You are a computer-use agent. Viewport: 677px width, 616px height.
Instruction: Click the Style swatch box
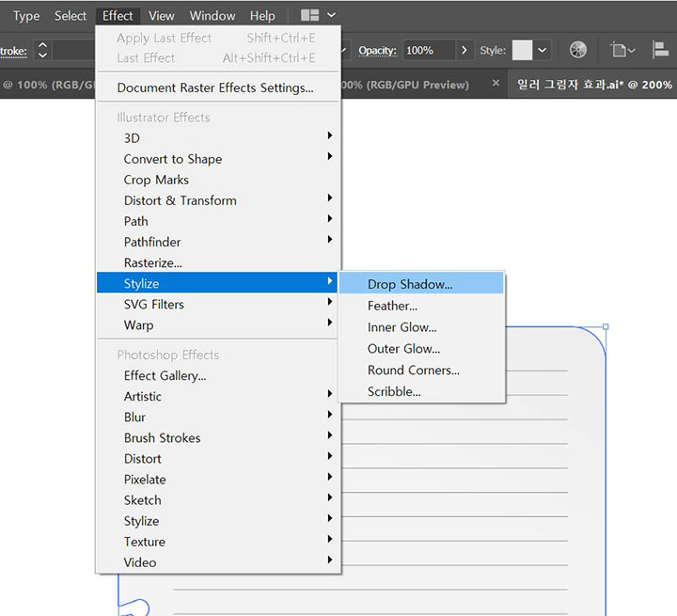[522, 50]
